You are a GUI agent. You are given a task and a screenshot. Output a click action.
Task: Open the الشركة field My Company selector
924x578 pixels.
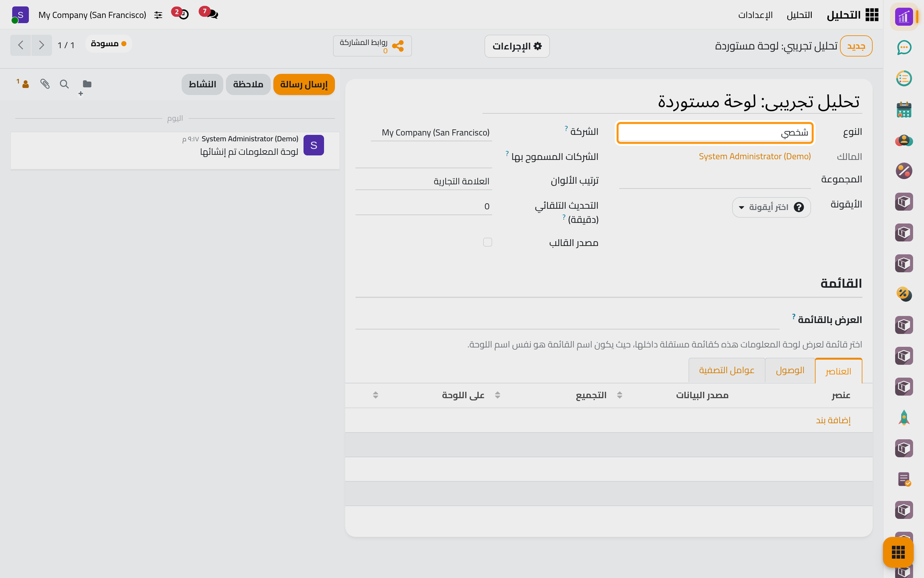click(x=431, y=132)
